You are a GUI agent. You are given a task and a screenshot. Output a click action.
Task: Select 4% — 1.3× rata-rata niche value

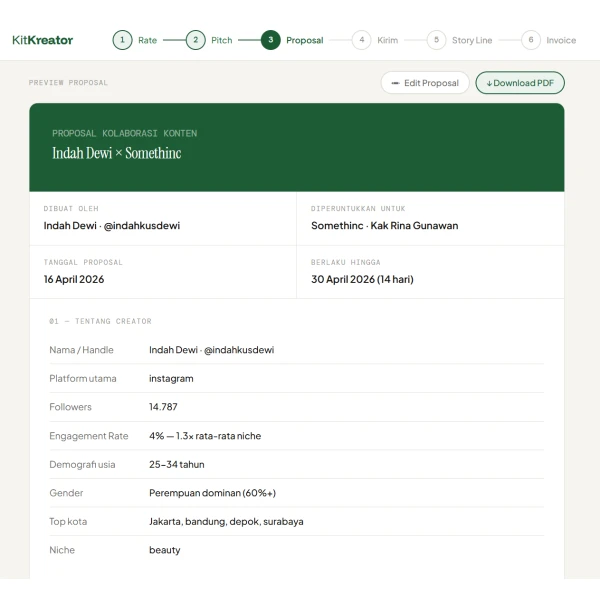[x=205, y=436]
